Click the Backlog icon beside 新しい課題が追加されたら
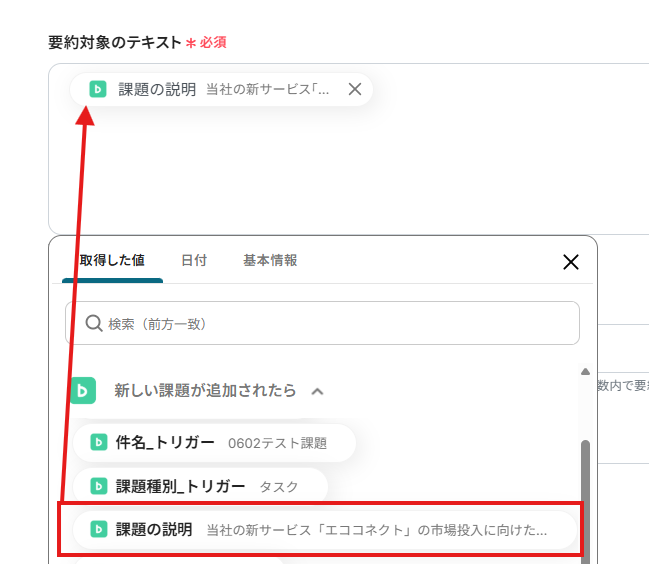Viewport: 649px width, 564px height. click(83, 390)
